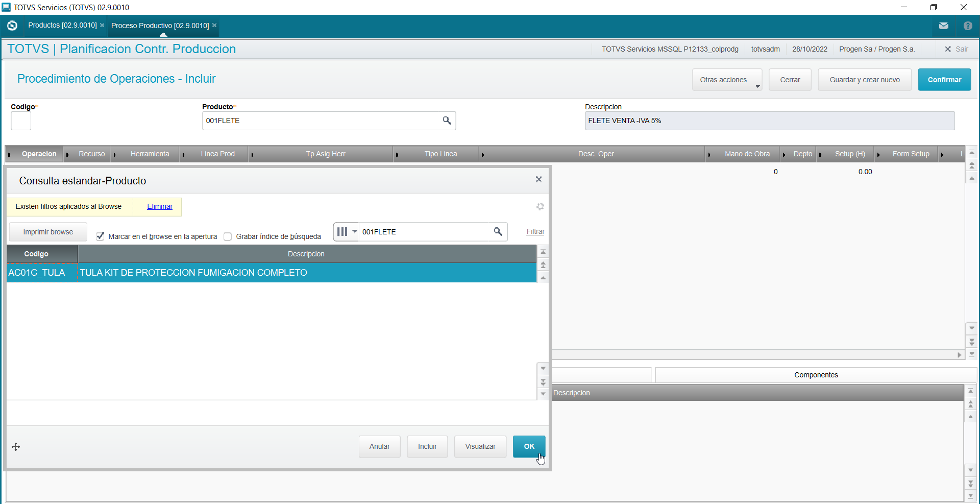Step one row up in product browse
980x504 pixels.
(543, 278)
